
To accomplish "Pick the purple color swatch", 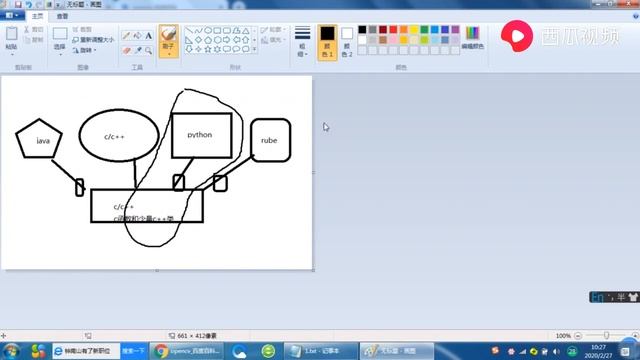I will coord(456,29).
